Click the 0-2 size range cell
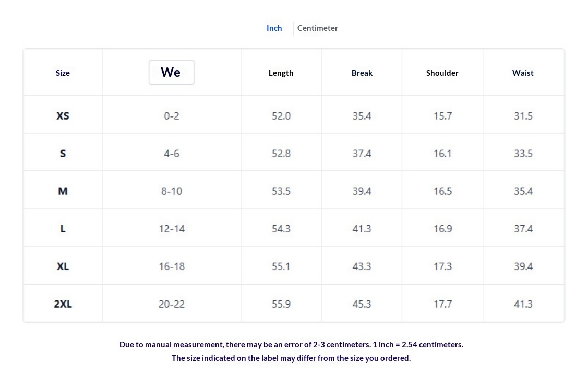The image size is (588, 373). tap(171, 116)
